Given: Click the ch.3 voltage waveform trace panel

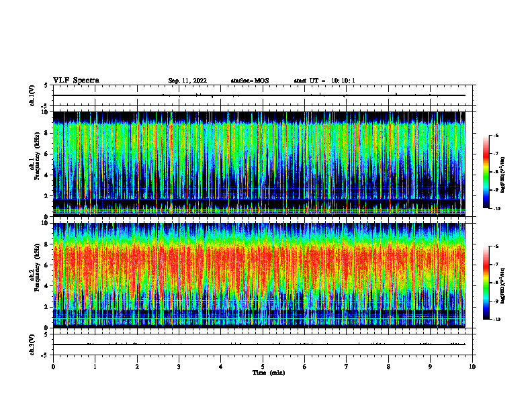Looking at the screenshot, I should (263, 345).
